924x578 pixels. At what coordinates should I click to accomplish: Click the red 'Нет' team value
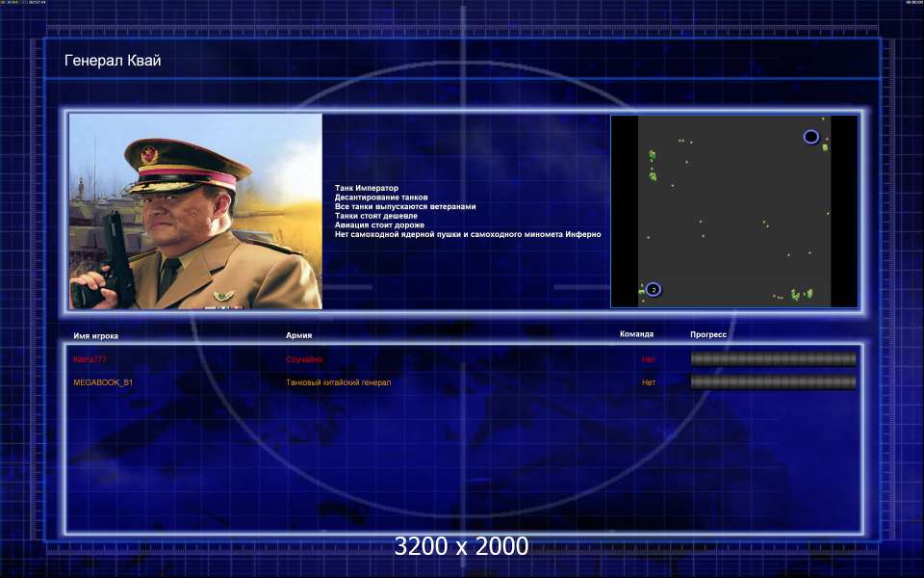click(x=648, y=359)
